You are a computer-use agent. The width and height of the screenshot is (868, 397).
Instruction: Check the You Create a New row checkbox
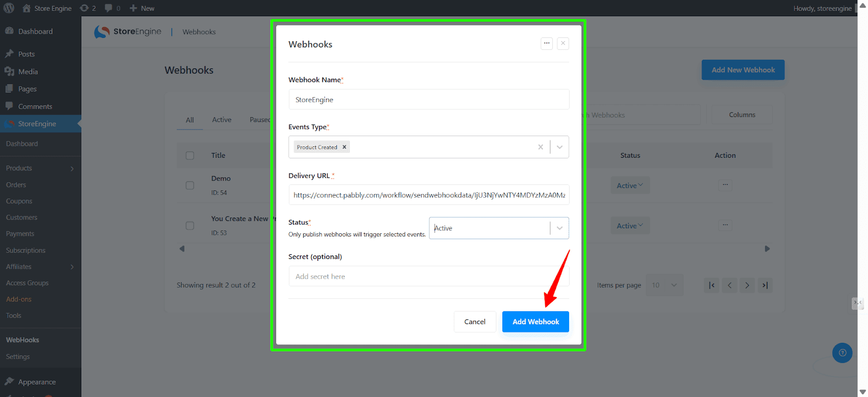pos(190,226)
